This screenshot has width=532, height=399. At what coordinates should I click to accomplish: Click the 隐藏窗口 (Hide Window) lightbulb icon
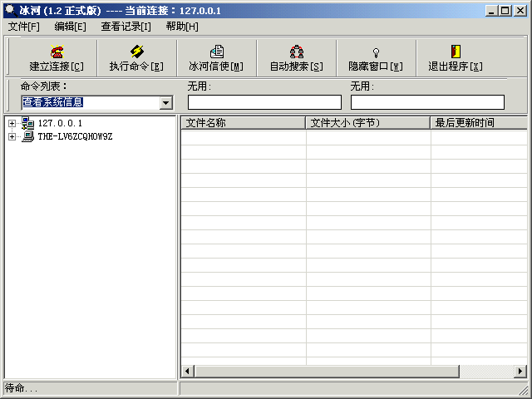[x=376, y=52]
